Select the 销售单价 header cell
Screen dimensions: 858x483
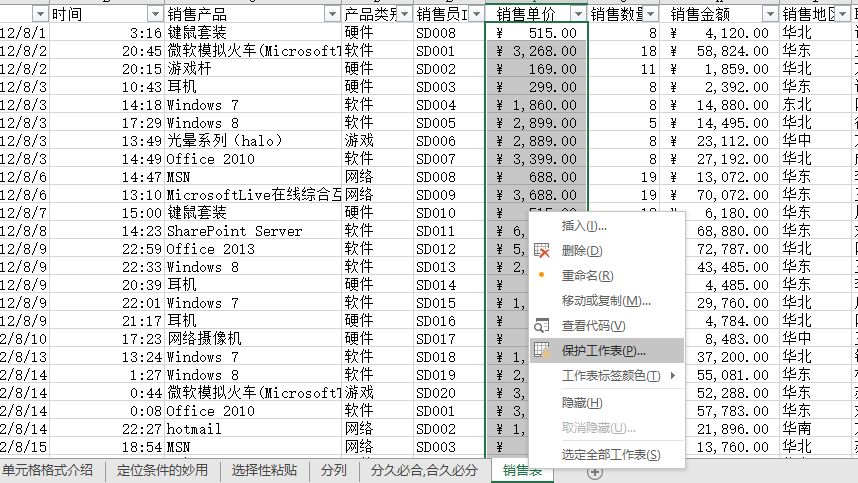coord(536,14)
